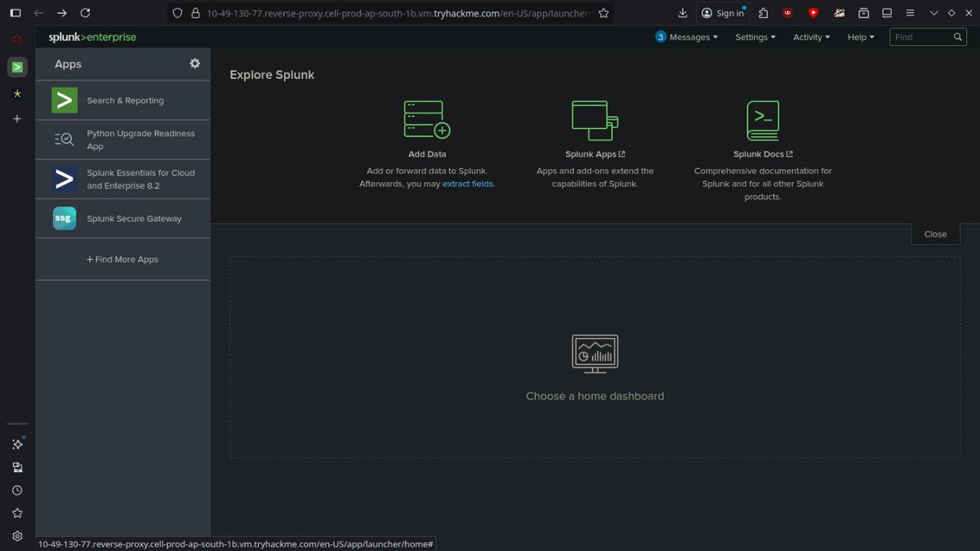Screen dimensions: 980x551
Task: Open the Splunk Apps external link
Action: tap(595, 154)
